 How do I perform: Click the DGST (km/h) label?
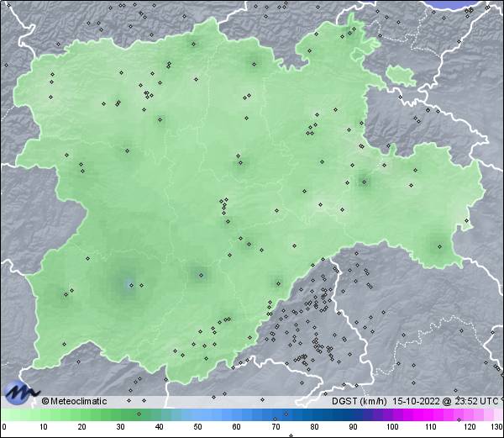click(360, 401)
